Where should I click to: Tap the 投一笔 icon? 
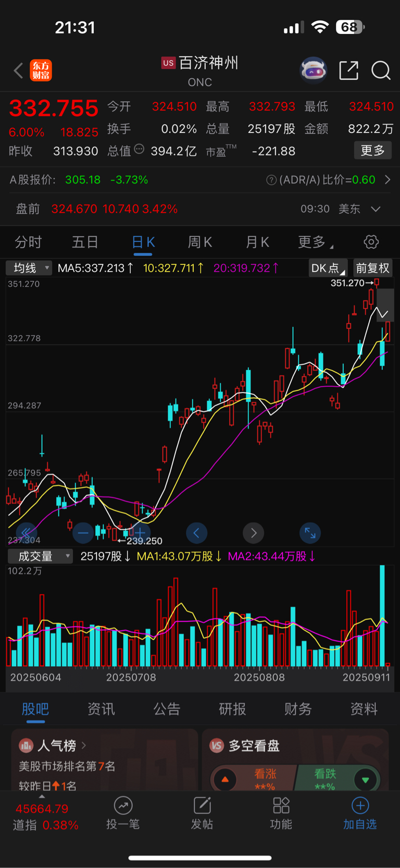click(123, 805)
